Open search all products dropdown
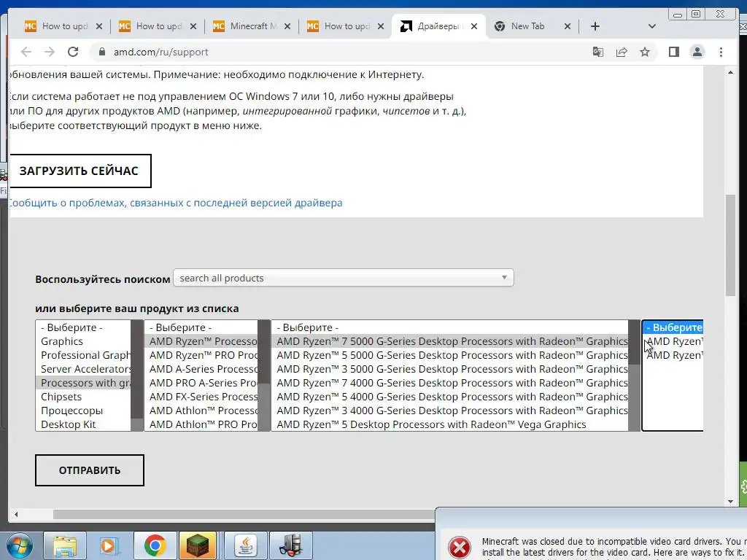 pos(344,278)
